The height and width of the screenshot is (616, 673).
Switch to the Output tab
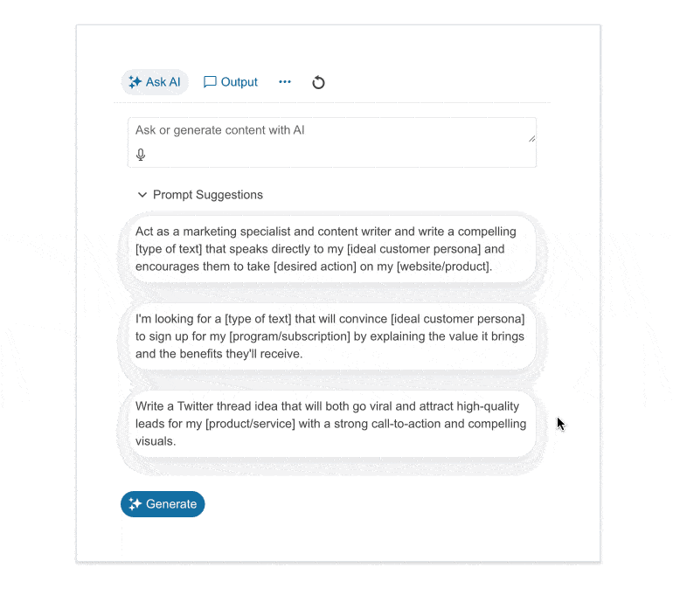(231, 82)
